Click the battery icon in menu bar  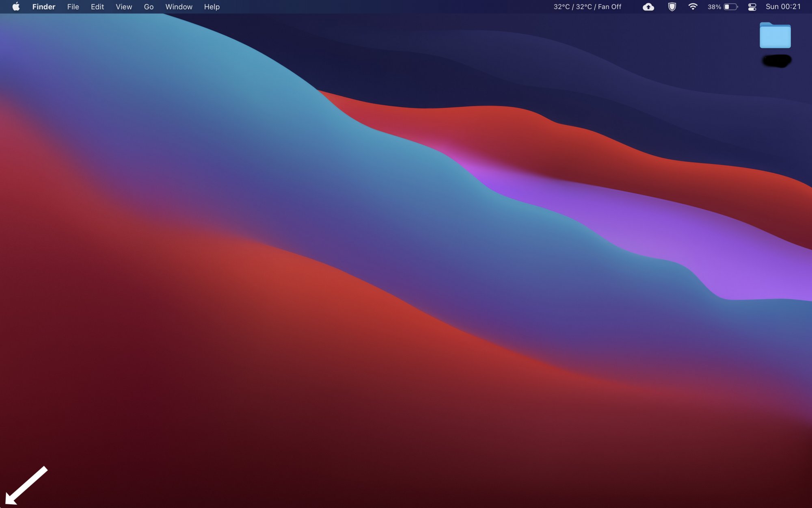[730, 7]
